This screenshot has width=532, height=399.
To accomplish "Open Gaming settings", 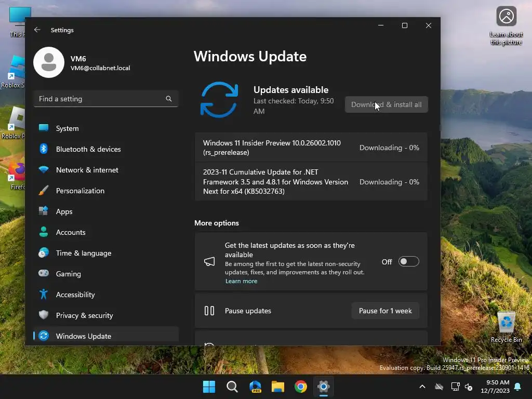I will 106,274.
